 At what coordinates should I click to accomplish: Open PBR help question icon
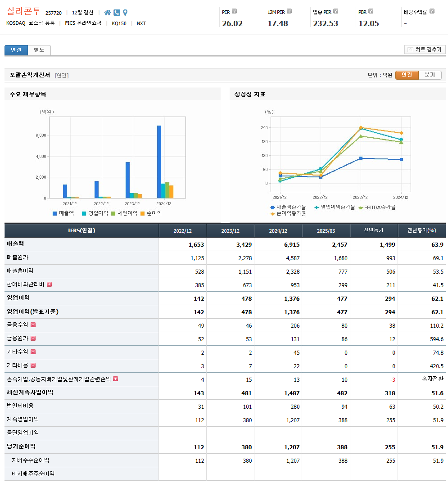click(x=371, y=11)
